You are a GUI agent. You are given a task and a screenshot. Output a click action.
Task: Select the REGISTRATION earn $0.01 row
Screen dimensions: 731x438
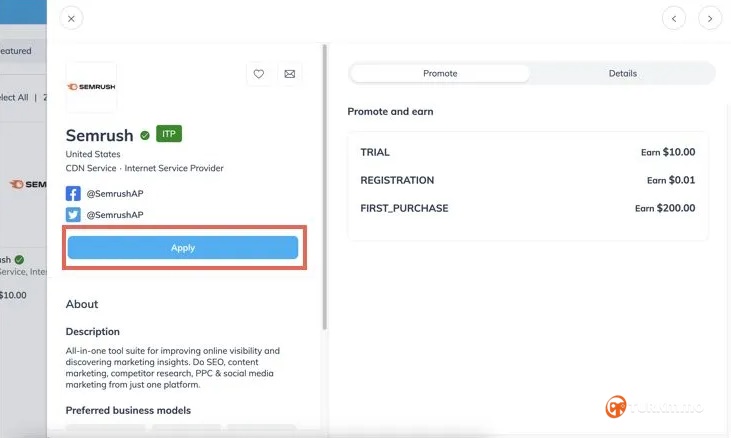528,180
